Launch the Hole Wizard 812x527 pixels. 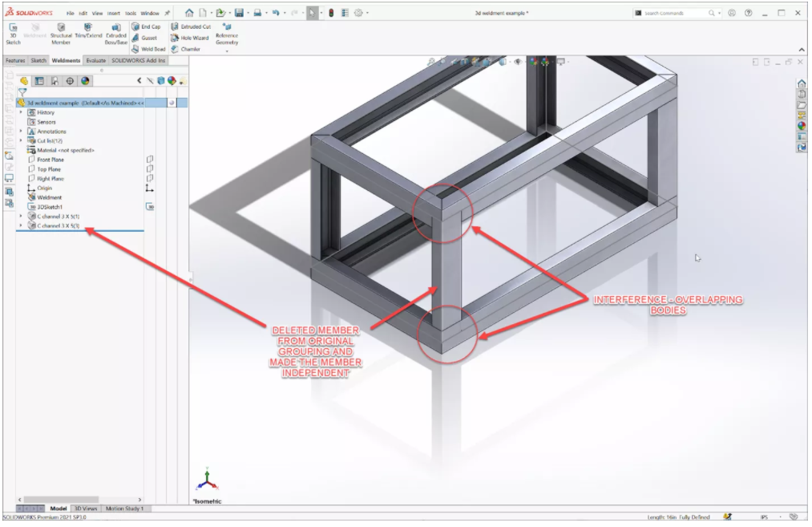[x=189, y=38]
